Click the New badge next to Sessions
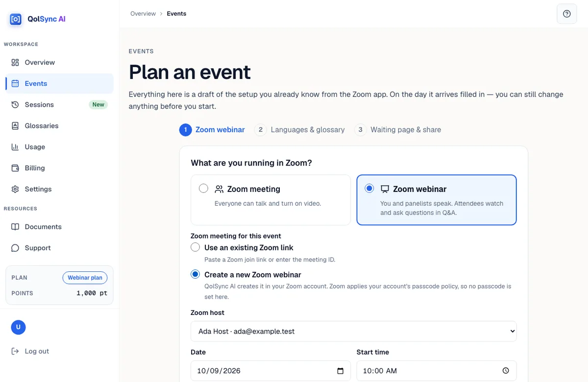588x382 pixels. pos(98,104)
